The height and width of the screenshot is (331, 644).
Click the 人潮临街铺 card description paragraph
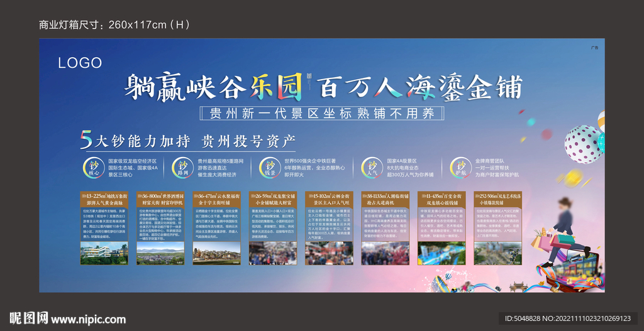(386, 224)
